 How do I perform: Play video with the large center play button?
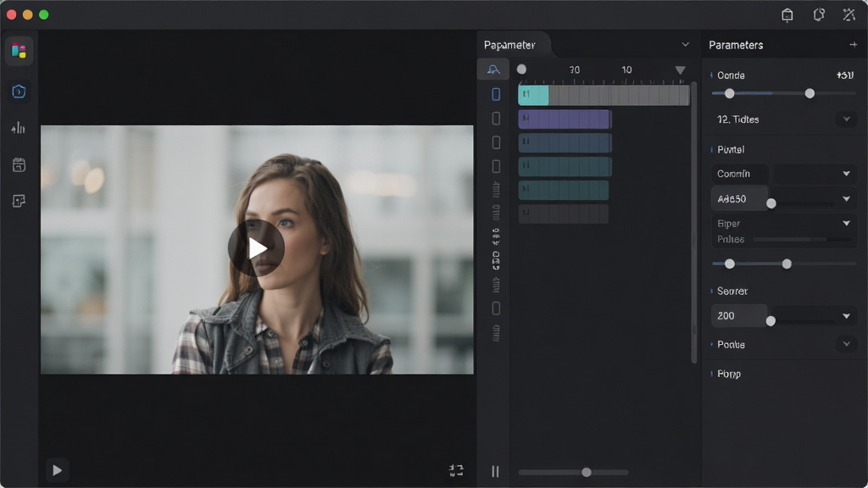(x=256, y=248)
